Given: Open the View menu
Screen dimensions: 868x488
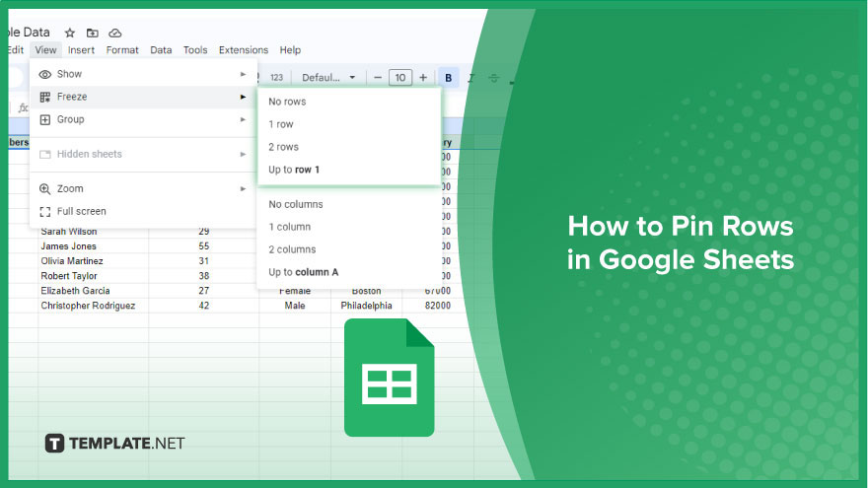Looking at the screenshot, I should tap(45, 50).
